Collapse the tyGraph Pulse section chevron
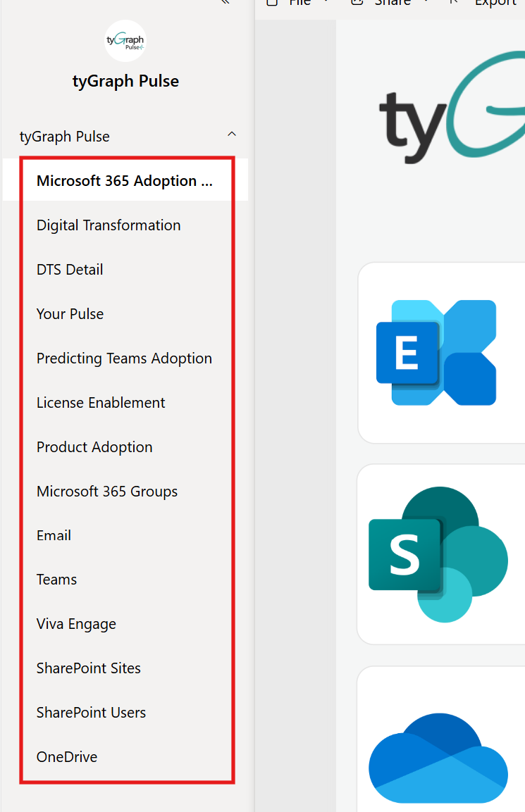The width and height of the screenshot is (525, 812). tap(232, 135)
